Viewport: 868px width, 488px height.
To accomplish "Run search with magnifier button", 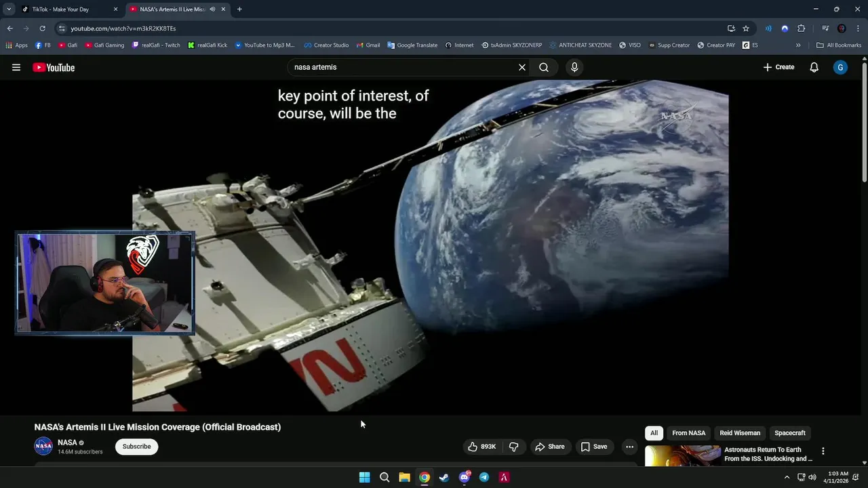I will click(544, 67).
